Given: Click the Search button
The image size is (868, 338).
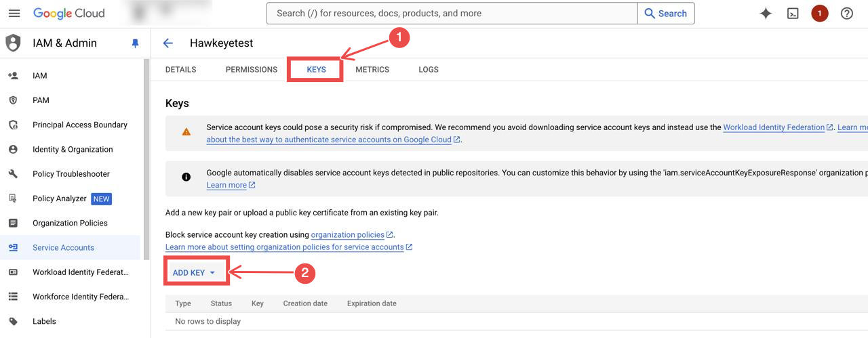Looking at the screenshot, I should [666, 14].
